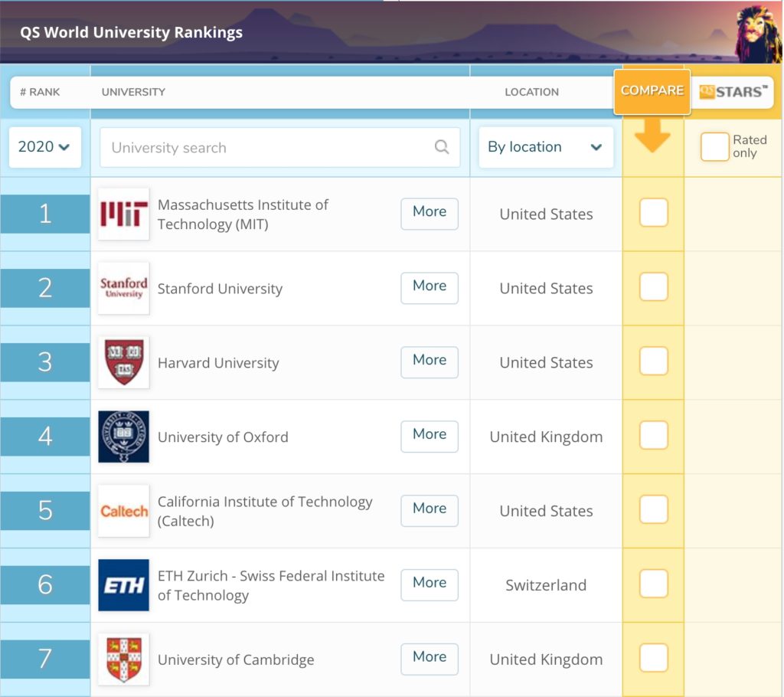Click the University of Oxford crest logo
The image size is (784, 697).
123,437
